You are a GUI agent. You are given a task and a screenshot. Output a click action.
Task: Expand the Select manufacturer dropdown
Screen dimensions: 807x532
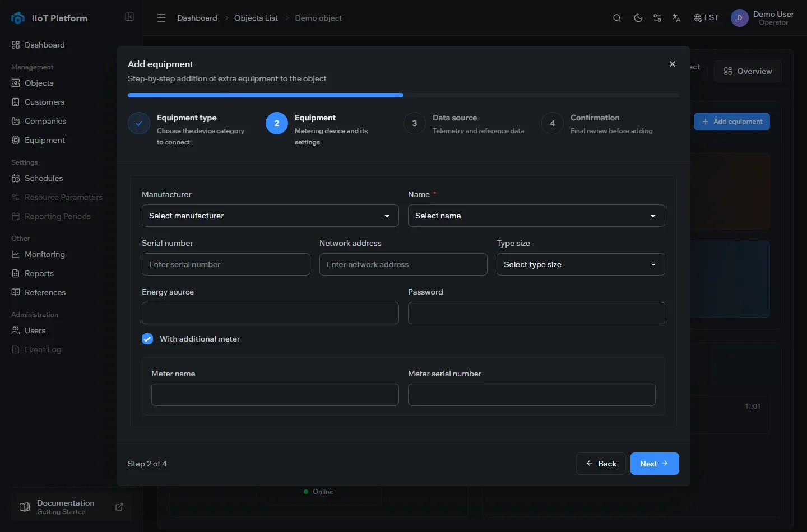click(x=270, y=216)
